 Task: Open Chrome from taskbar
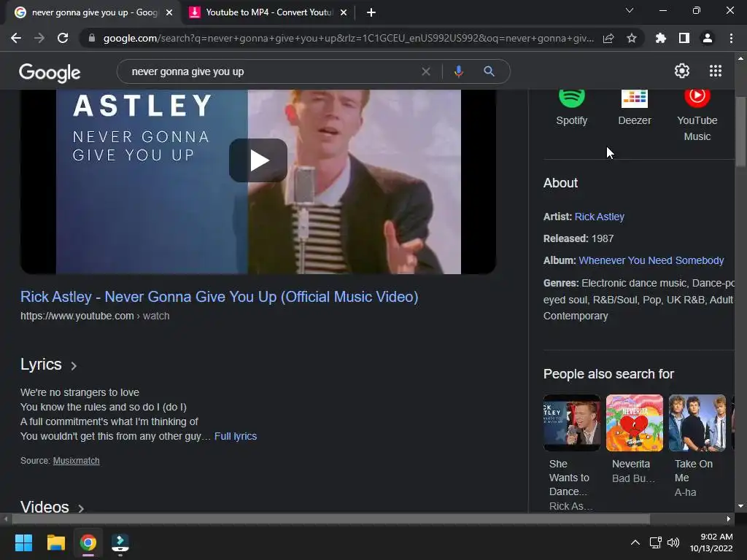point(88,542)
